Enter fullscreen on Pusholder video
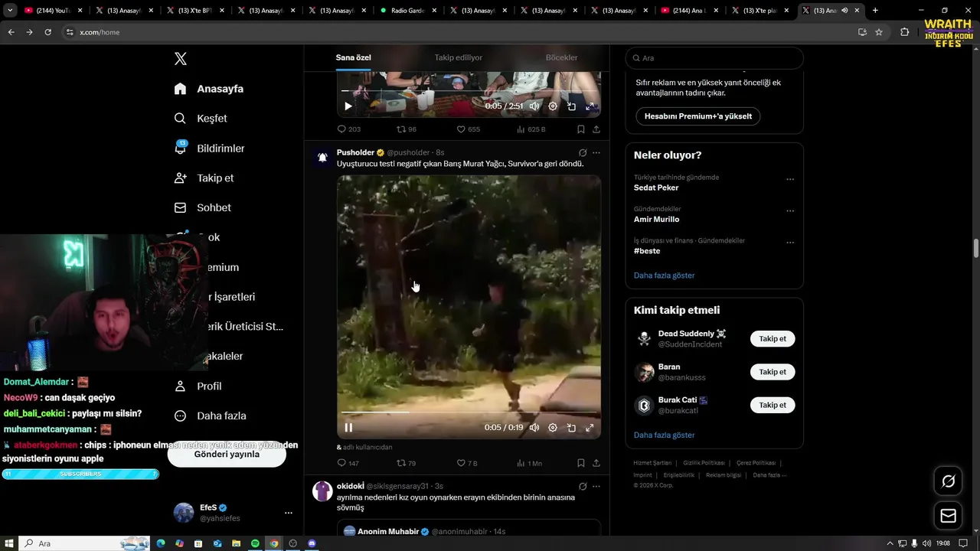The image size is (980, 551). [590, 428]
